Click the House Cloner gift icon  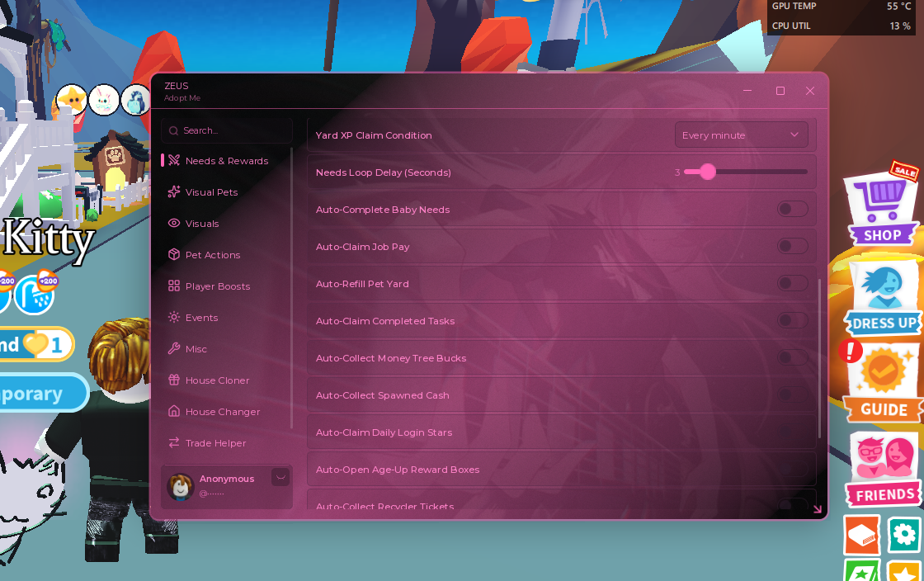[x=174, y=380]
